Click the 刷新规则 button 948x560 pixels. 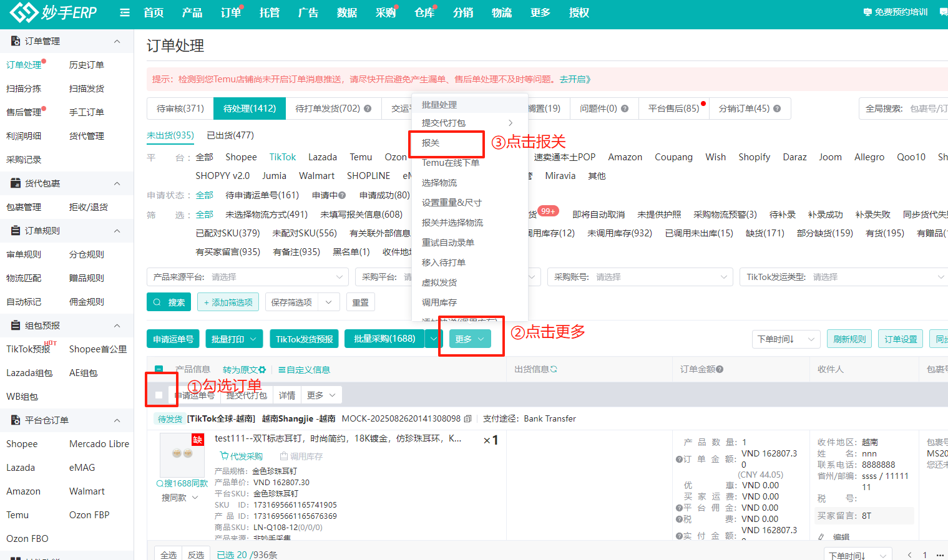[849, 339]
